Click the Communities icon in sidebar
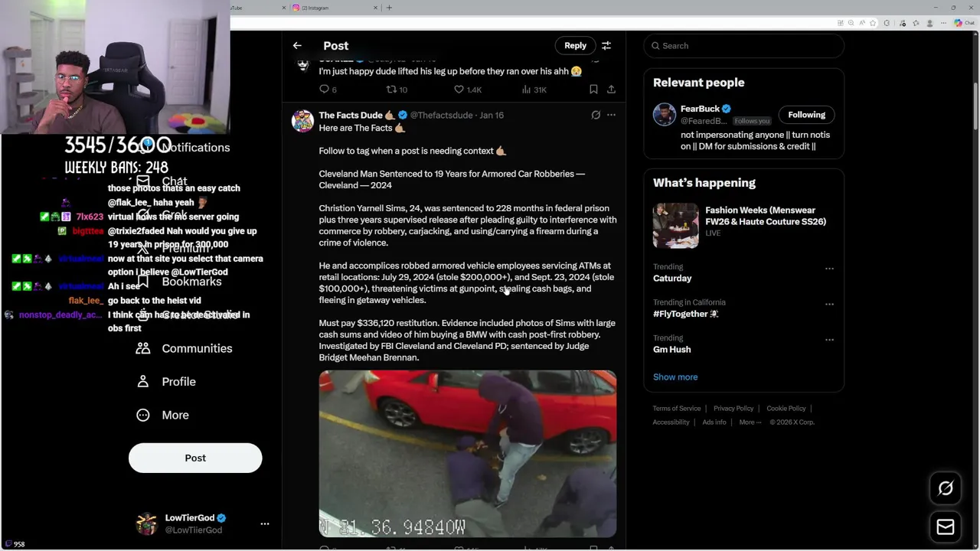The image size is (980, 551). (143, 348)
